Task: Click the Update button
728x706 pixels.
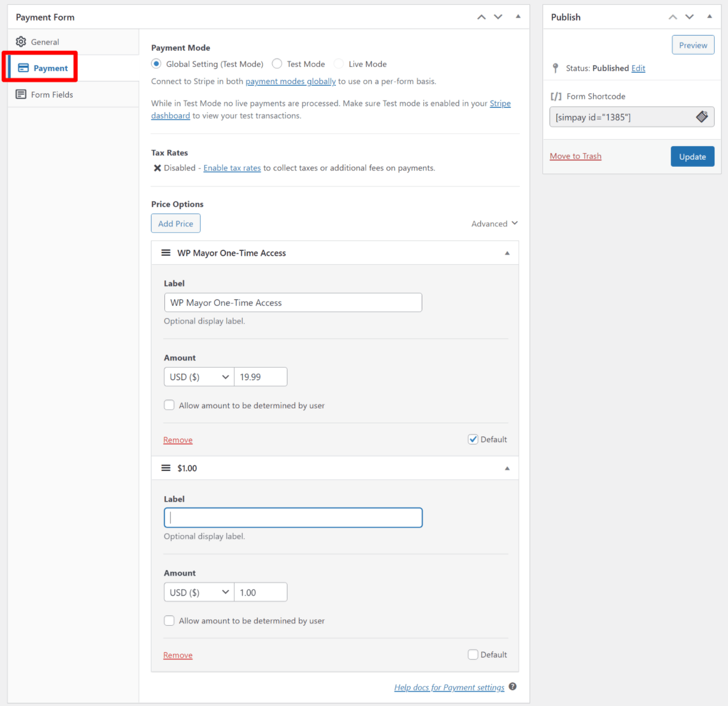Action: [x=692, y=156]
